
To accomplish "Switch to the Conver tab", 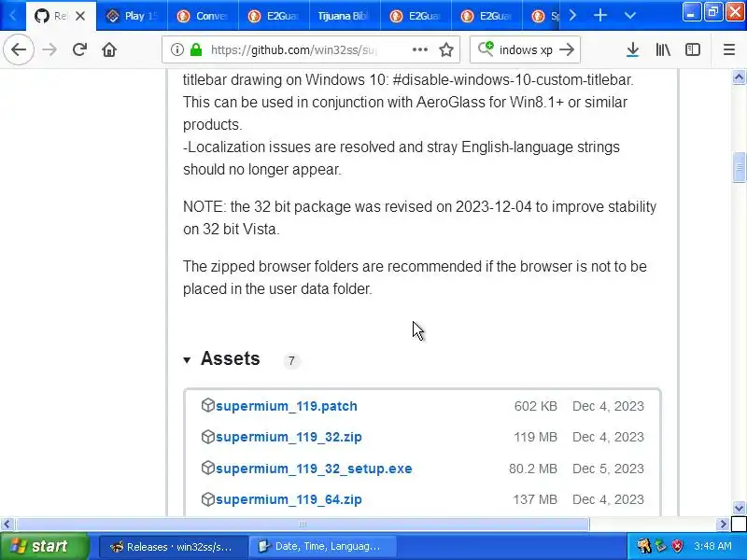I will (x=203, y=16).
